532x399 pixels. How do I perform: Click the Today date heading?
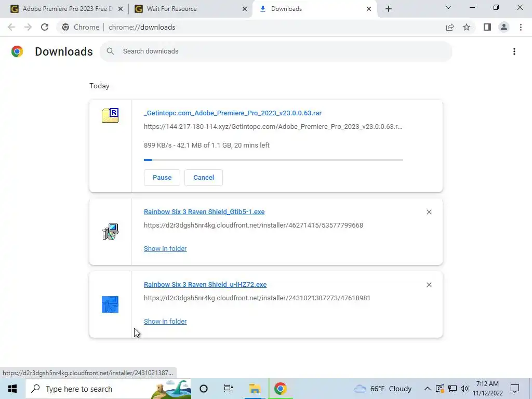pos(99,86)
